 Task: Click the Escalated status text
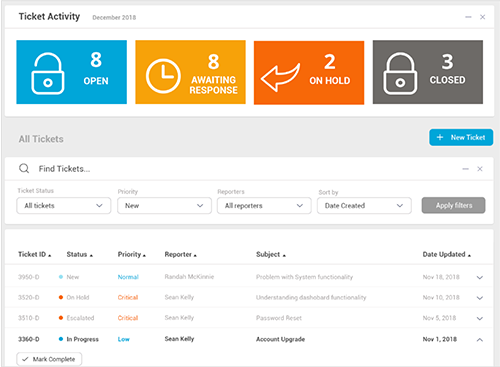[x=80, y=318]
